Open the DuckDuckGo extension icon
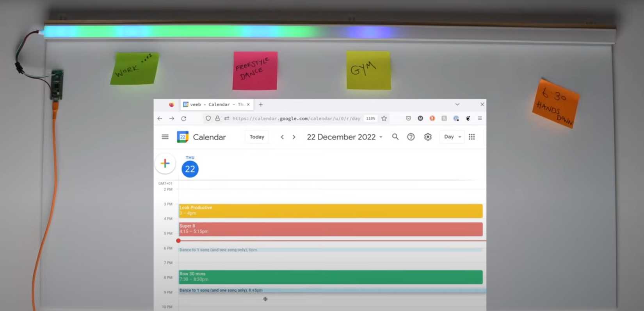Viewport: 644px width, 311px height. pyautogui.click(x=432, y=118)
